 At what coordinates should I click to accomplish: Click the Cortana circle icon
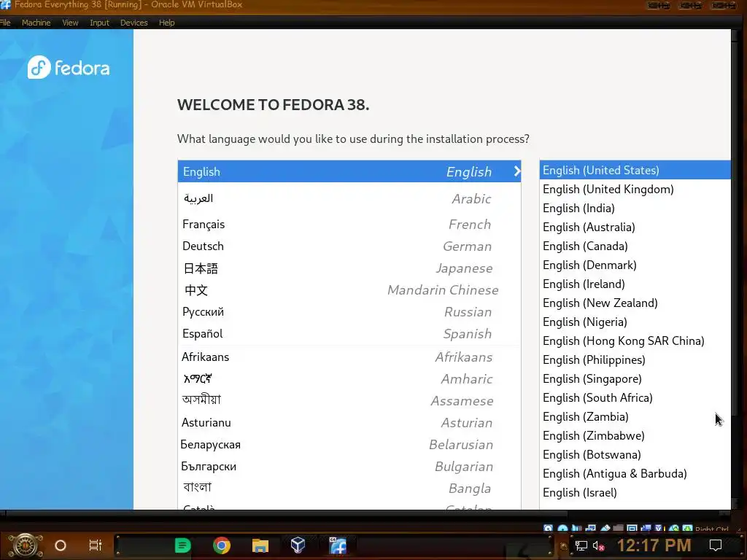tap(61, 545)
